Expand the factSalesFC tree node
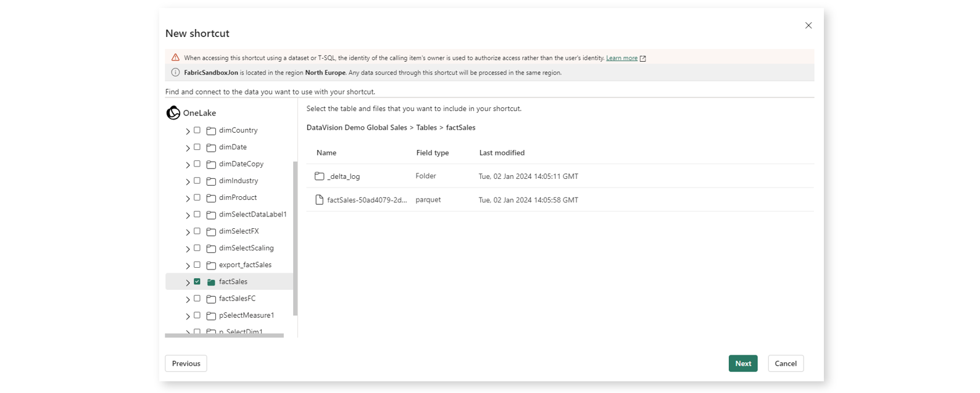 pos(188,299)
